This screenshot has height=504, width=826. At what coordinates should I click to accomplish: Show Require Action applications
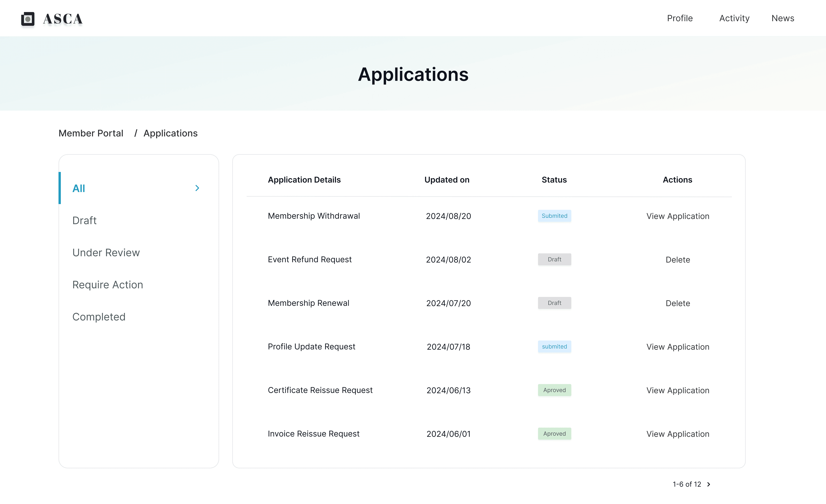tap(108, 284)
